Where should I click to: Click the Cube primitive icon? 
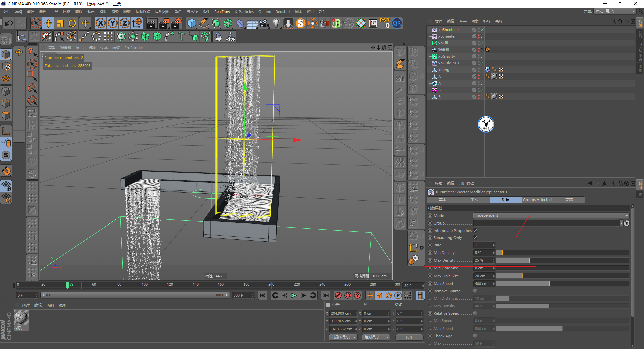click(x=192, y=23)
